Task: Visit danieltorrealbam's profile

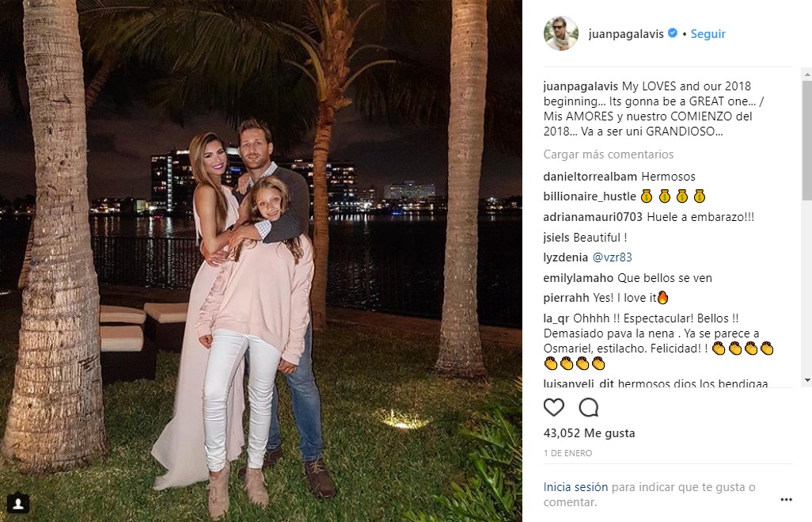Action: pos(590,177)
